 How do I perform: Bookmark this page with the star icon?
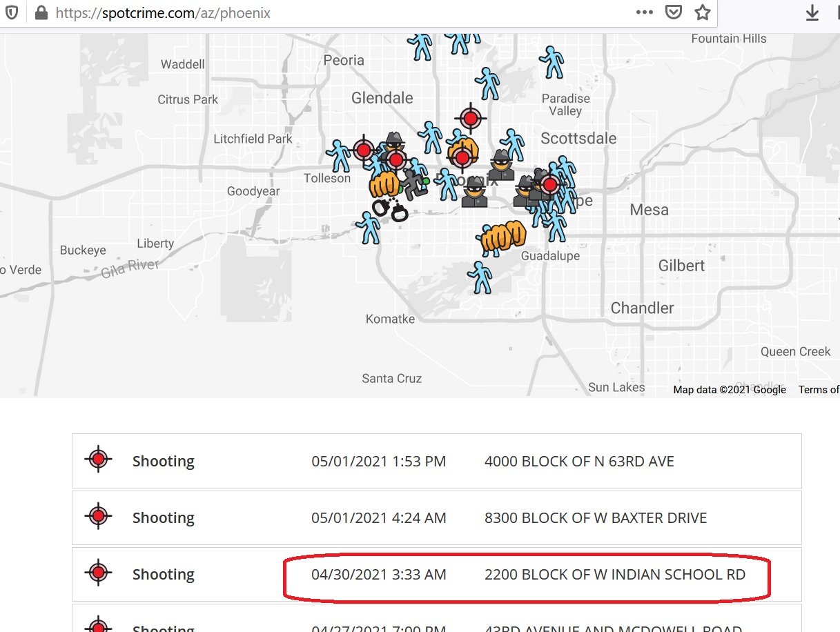[702, 12]
